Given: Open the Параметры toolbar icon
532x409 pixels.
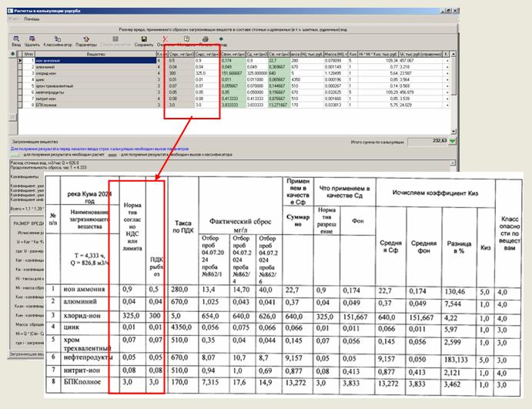Looking at the screenshot, I should 85,40.
